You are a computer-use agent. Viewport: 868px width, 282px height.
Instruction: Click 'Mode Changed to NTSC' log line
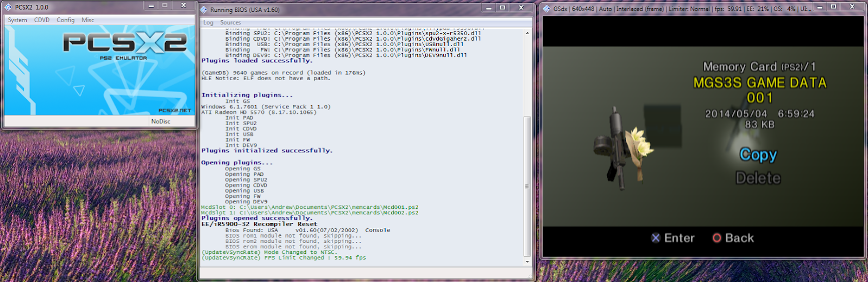point(269,252)
